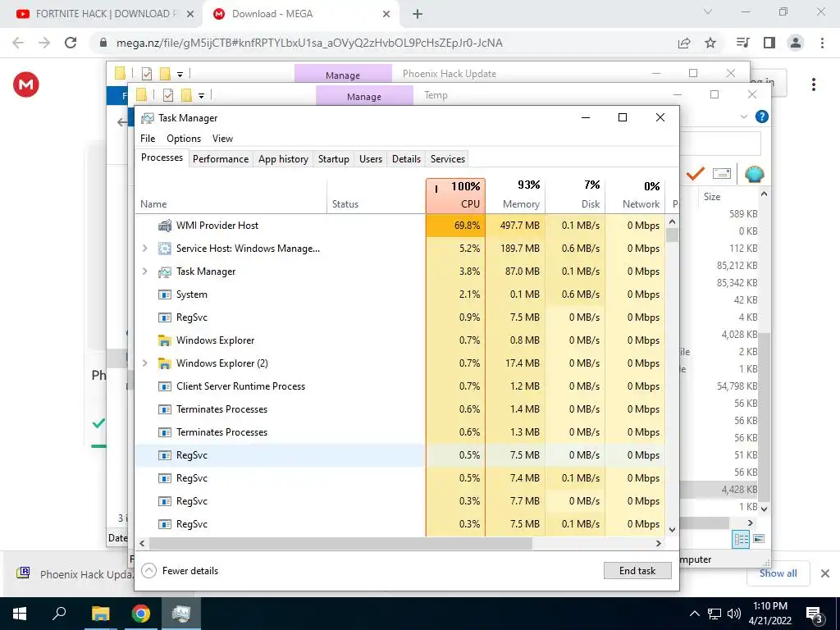The width and height of the screenshot is (840, 630).
Task: Open Windows Start menu
Action: click(x=20, y=614)
